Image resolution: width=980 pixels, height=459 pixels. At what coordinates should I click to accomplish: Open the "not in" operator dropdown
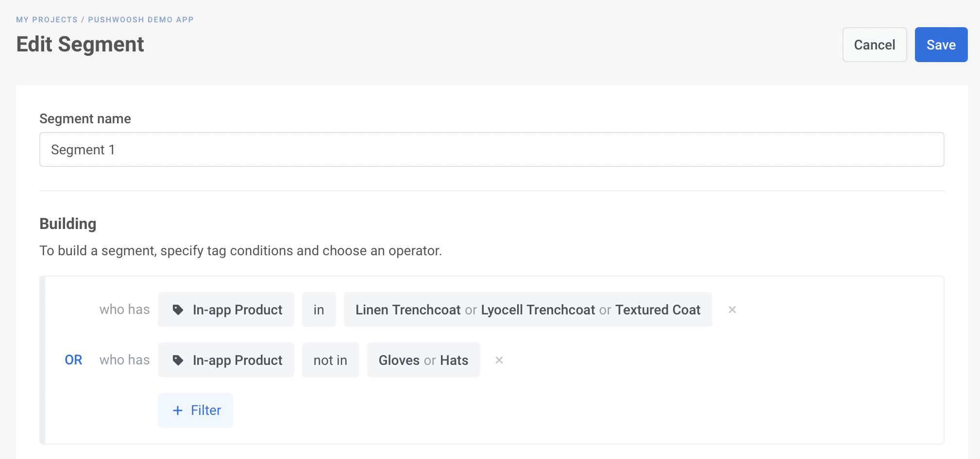click(x=330, y=360)
